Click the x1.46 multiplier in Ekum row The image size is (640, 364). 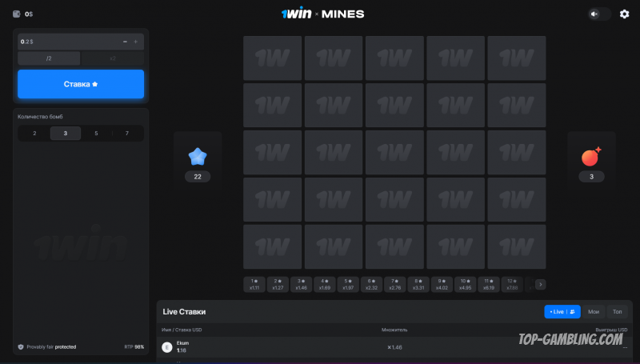[x=394, y=347]
